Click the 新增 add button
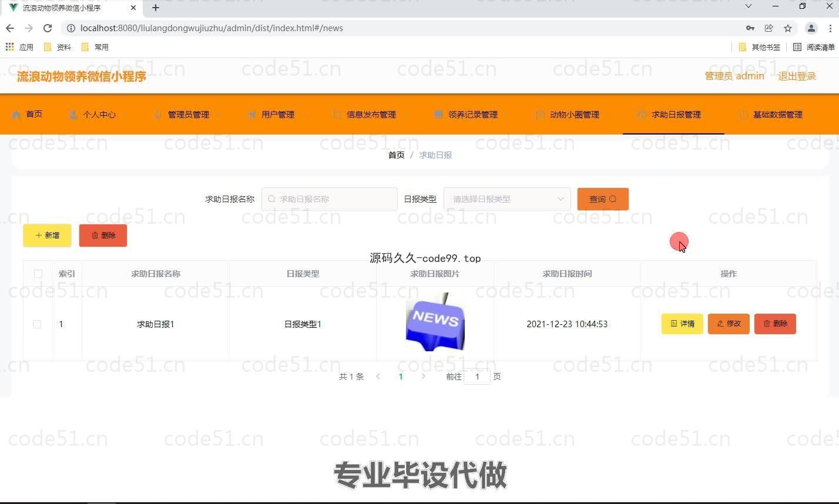This screenshot has height=504, width=839. (47, 236)
